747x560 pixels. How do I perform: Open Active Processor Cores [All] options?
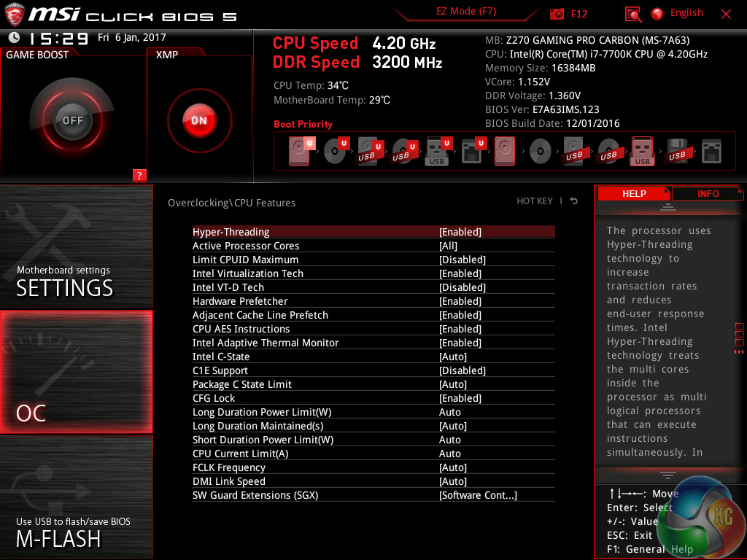point(449,246)
